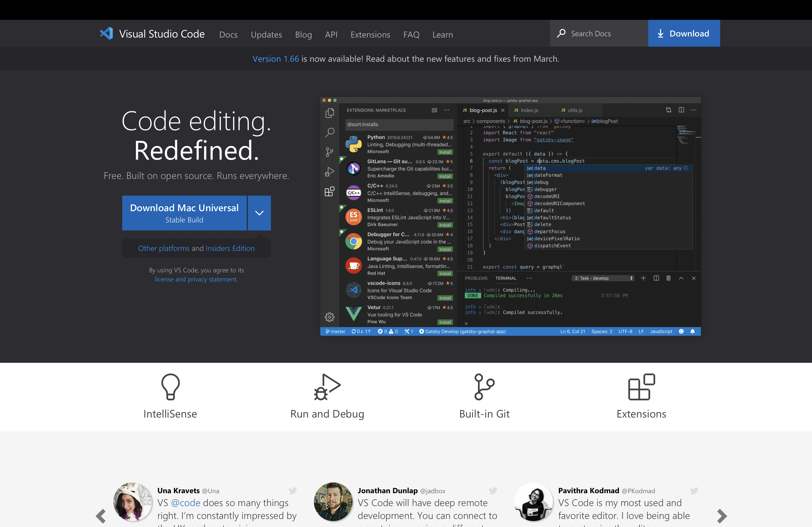The width and height of the screenshot is (812, 527).
Task: Click the Search Docs field
Action: pos(599,33)
